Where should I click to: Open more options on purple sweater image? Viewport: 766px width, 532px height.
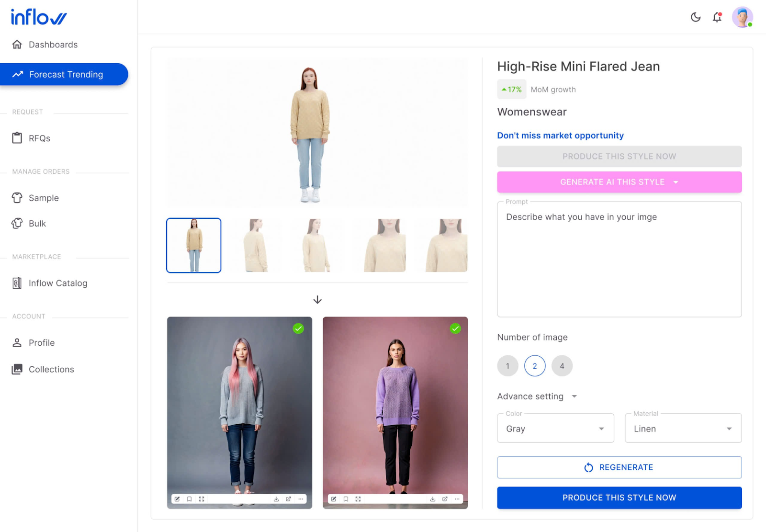(x=457, y=499)
